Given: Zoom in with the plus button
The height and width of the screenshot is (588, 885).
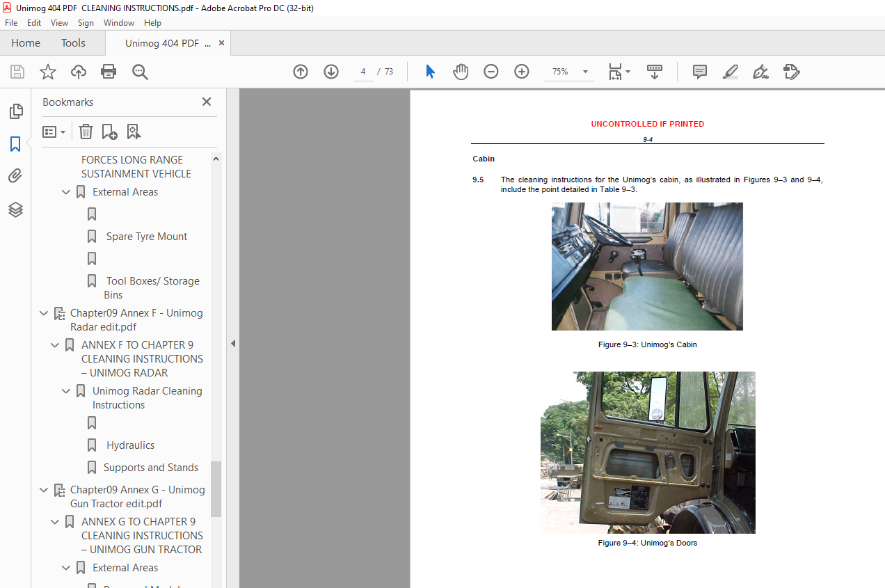Looking at the screenshot, I should 522,72.
